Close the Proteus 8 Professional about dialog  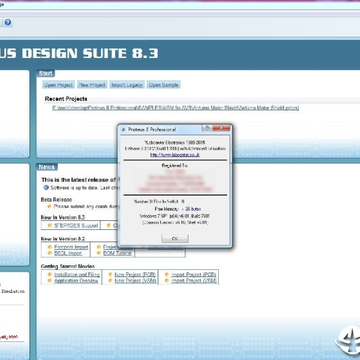pos(221,128)
